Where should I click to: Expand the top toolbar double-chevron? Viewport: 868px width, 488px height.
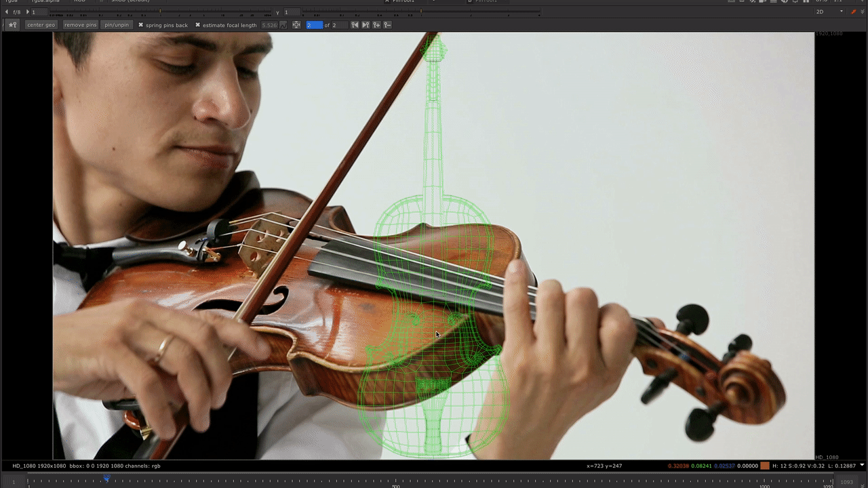863,12
